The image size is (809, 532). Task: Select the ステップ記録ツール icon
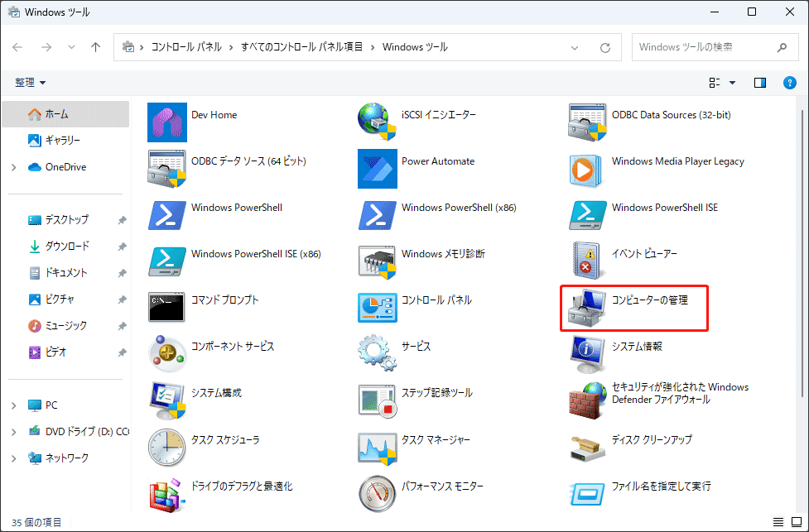(377, 400)
